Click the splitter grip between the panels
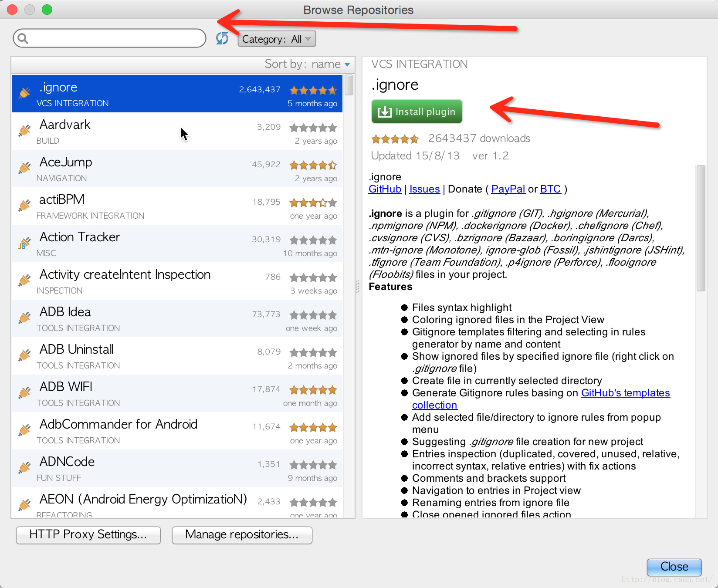718x588 pixels. pos(358,286)
